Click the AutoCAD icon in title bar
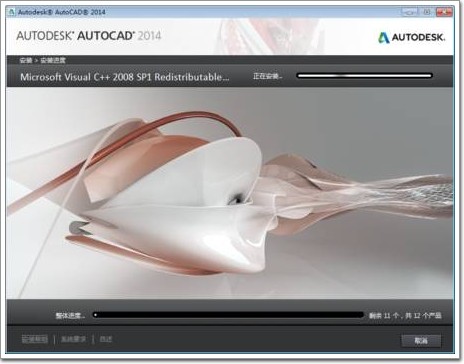464x364 pixels. (12, 12)
